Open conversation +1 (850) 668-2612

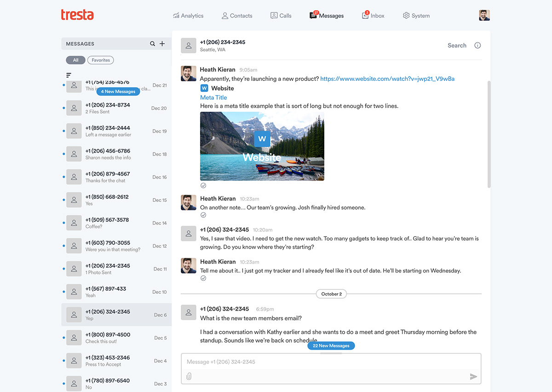(x=116, y=200)
